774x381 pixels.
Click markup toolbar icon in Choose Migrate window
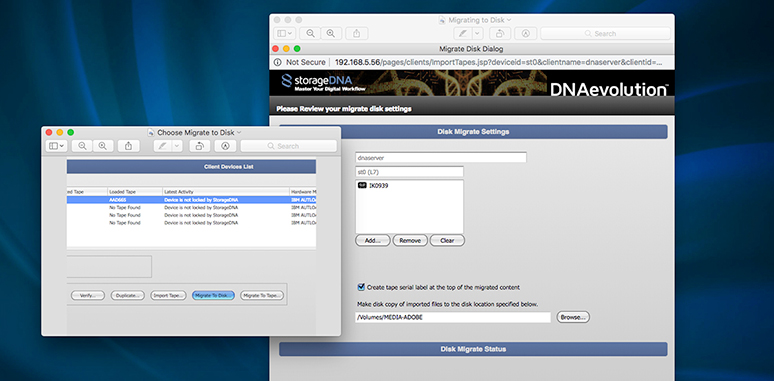[226, 146]
